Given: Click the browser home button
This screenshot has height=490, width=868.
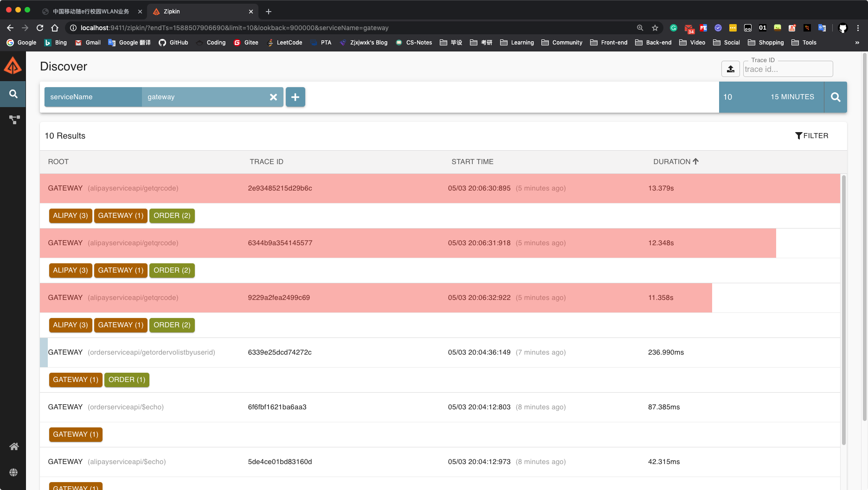Looking at the screenshot, I should pos(55,28).
